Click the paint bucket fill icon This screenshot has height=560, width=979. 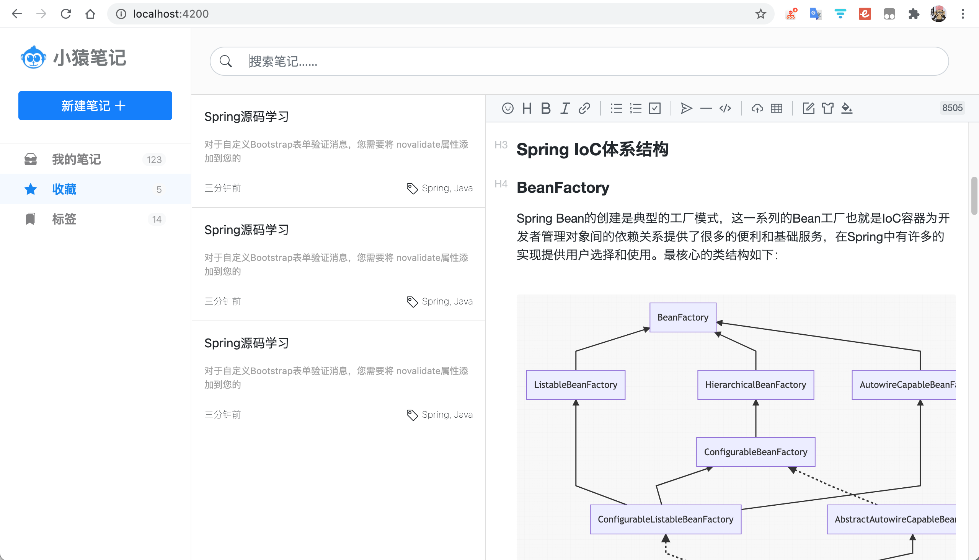tap(847, 108)
